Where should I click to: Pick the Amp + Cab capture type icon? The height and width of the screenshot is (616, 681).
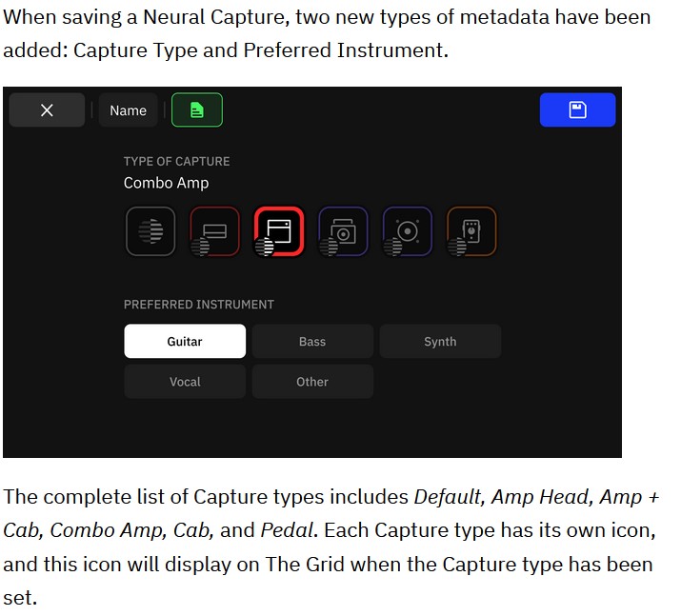(343, 231)
